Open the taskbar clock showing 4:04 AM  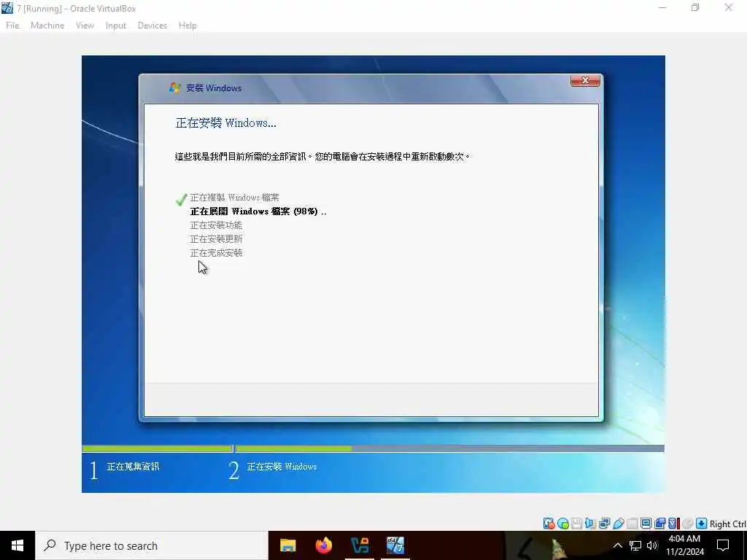pyautogui.click(x=684, y=545)
